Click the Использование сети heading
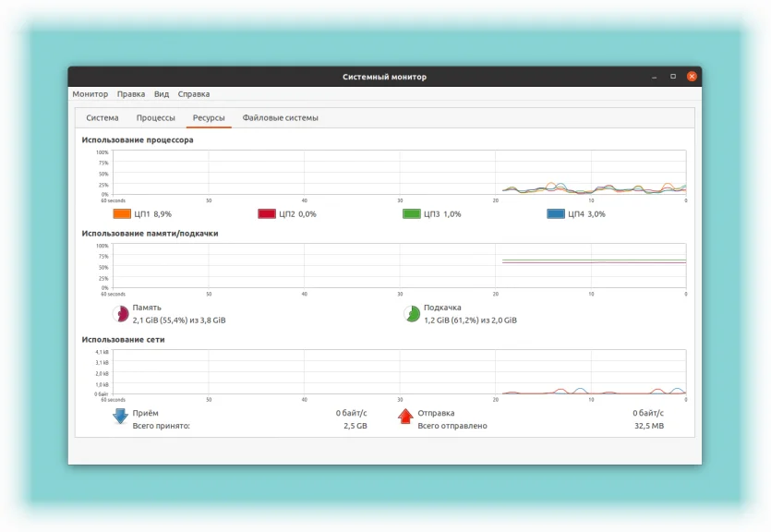This screenshot has width=771, height=532. coord(123,340)
